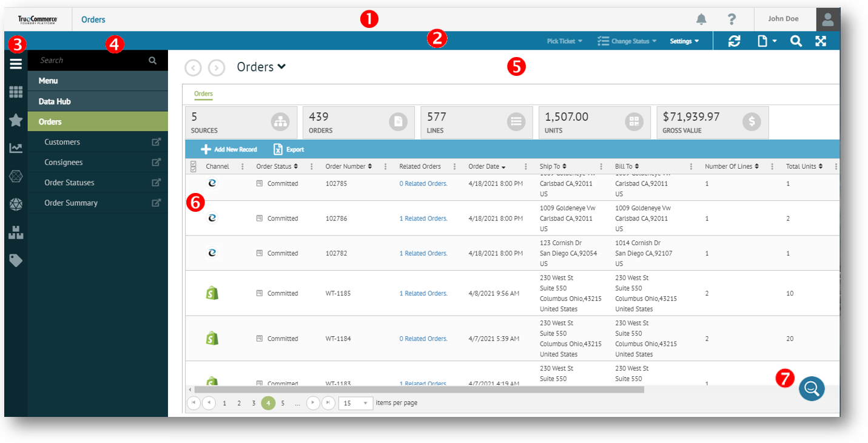Open the analytics chart sidebar icon
This screenshot has height=443, width=868.
click(16, 148)
